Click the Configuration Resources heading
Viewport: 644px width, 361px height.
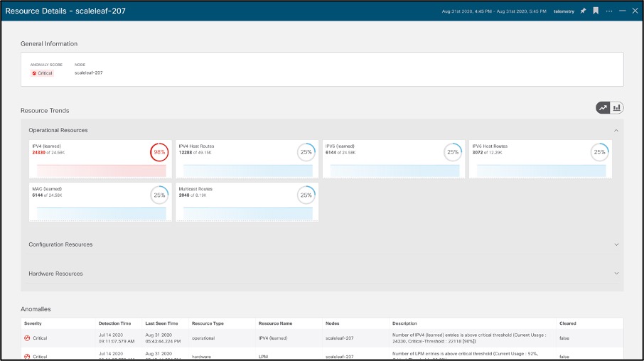coord(60,244)
